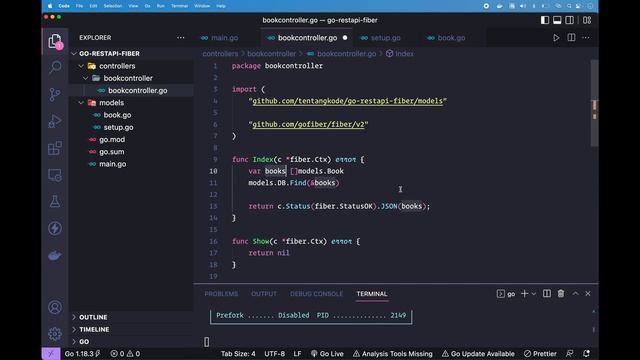Follow the gofiber/fiber/v2 import link
640x360 pixels.
pyautogui.click(x=308, y=124)
